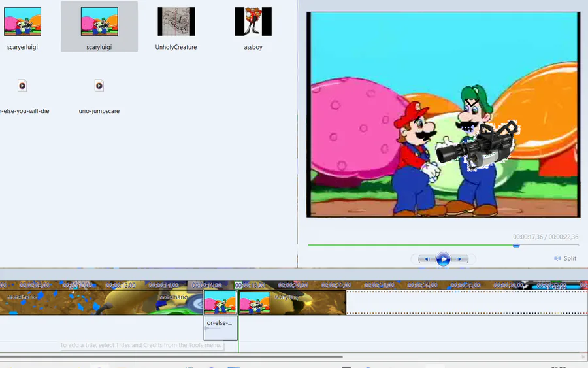
Task: Select the UnholyCreature clip thumbnail
Action: pos(176,22)
